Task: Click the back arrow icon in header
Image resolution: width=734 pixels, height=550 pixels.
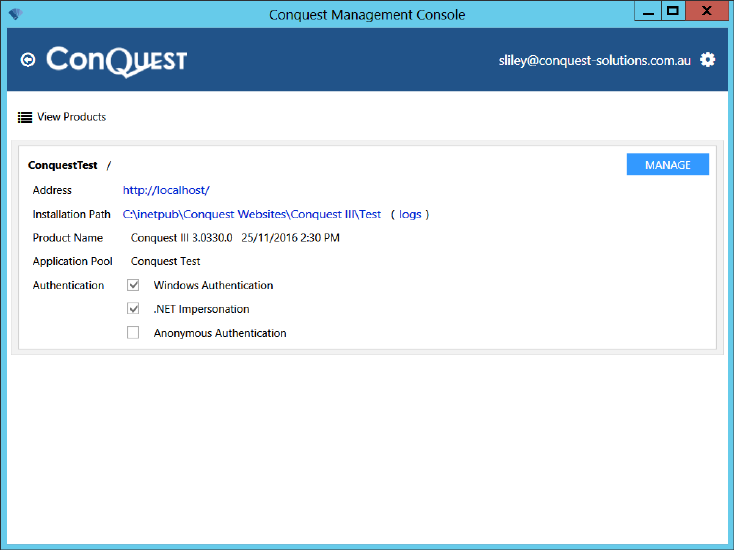Action: click(x=28, y=60)
